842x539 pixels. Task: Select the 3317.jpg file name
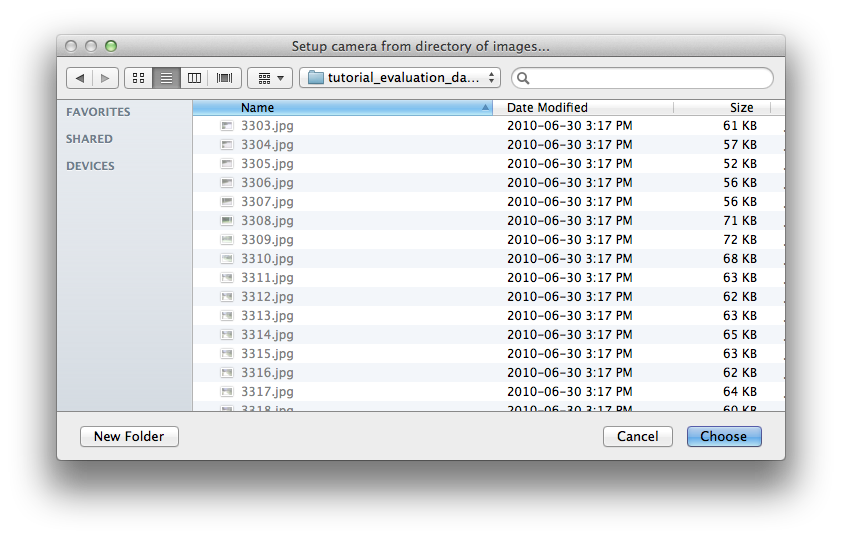(x=267, y=392)
